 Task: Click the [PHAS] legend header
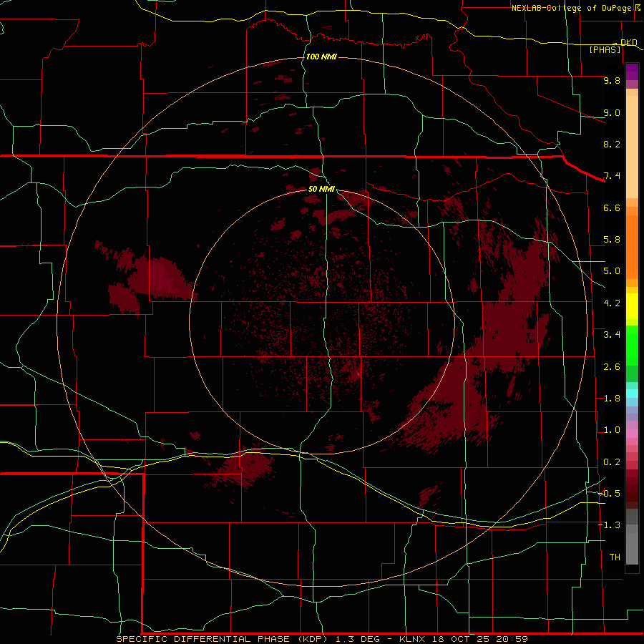tap(605, 49)
